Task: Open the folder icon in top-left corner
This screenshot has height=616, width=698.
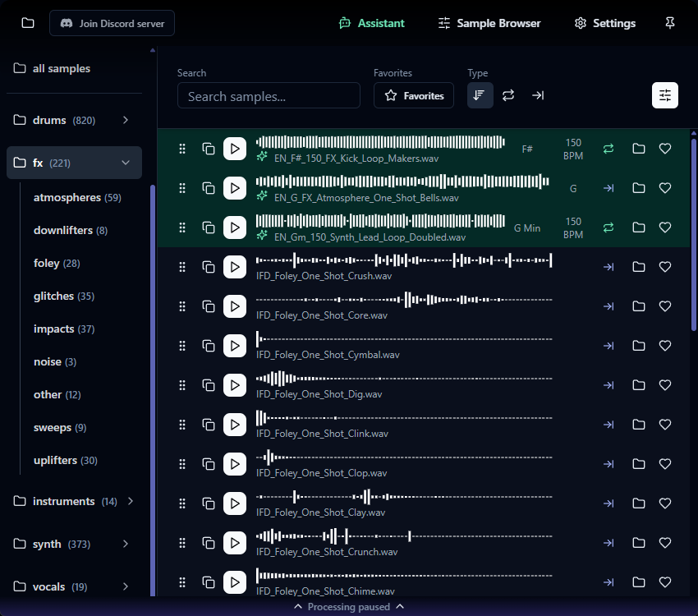Action: 28,23
